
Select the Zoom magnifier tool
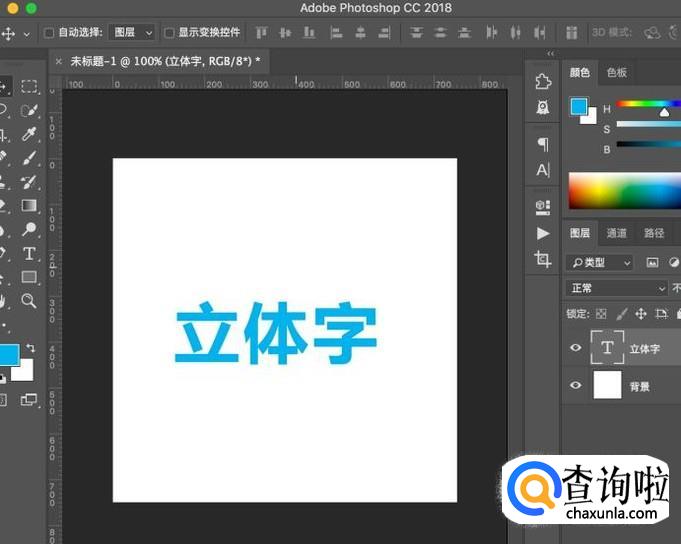29,300
